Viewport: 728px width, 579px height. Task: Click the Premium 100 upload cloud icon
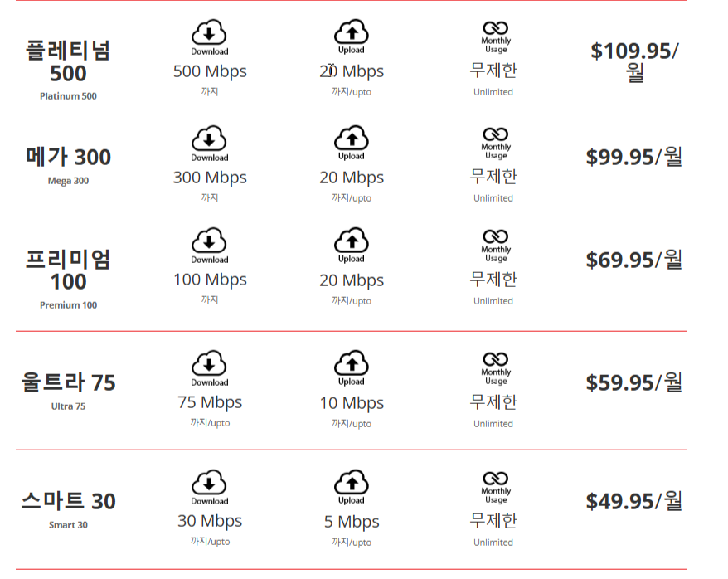point(352,240)
